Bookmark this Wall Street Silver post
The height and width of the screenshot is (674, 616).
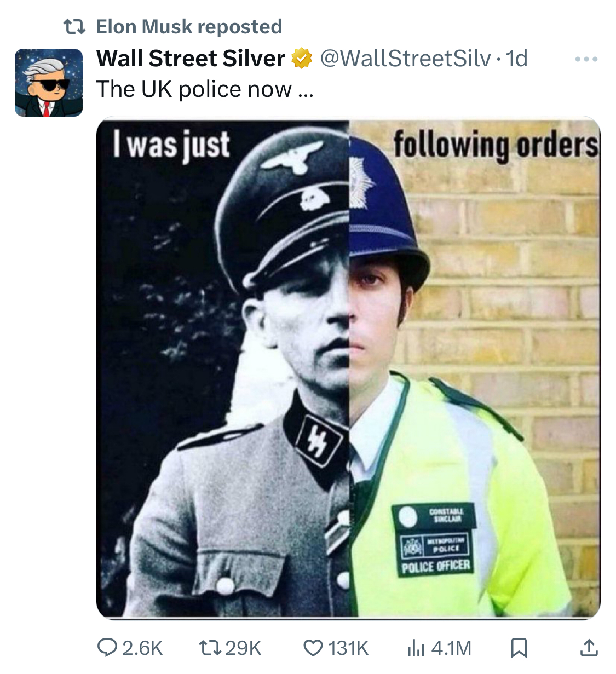pyautogui.click(x=519, y=648)
